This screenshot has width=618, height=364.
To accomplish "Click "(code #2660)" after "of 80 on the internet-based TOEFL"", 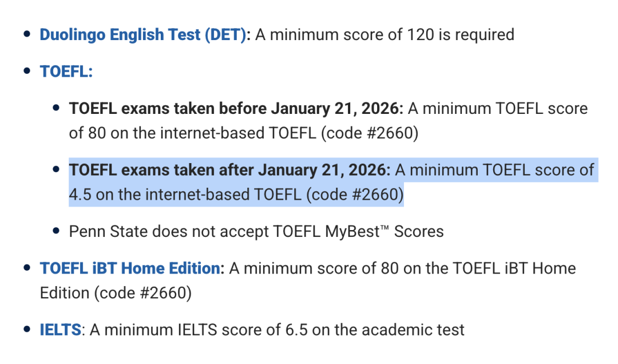I will point(370,133).
